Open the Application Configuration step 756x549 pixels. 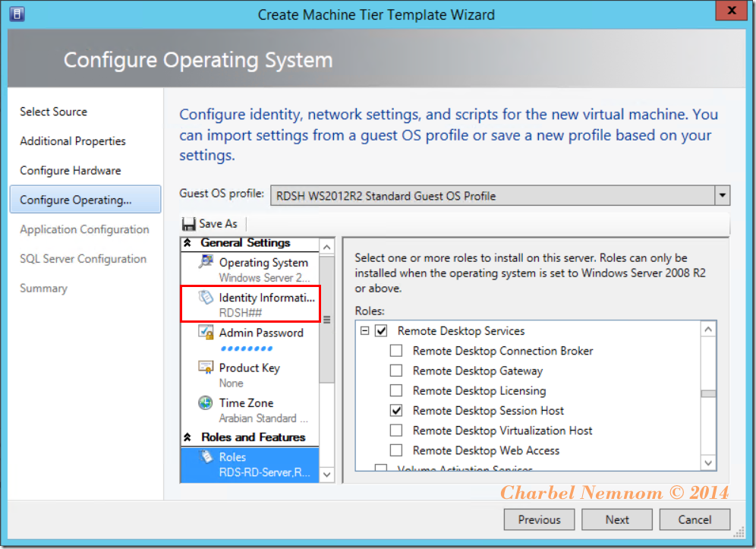click(x=84, y=229)
